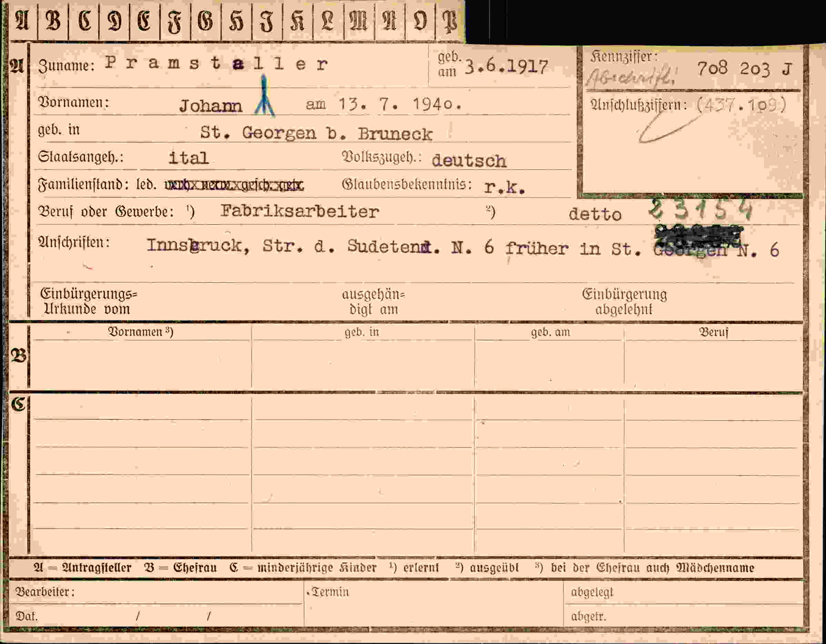Click the 'ausgehändigt am' label

coord(374,302)
